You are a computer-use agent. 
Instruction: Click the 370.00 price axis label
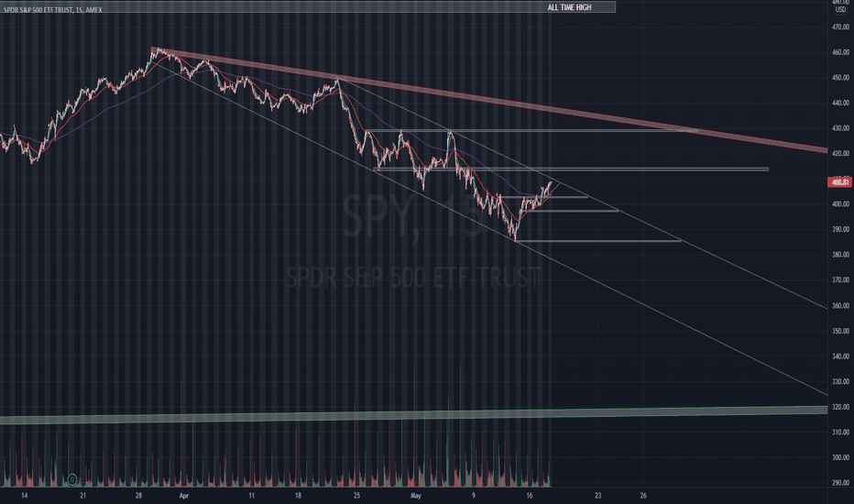[x=841, y=280]
